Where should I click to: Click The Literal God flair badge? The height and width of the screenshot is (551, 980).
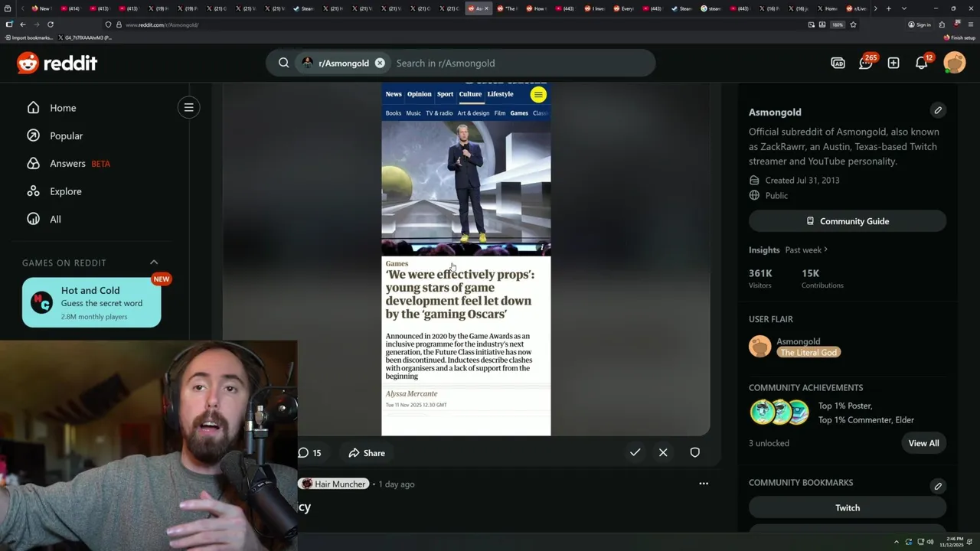[808, 353]
